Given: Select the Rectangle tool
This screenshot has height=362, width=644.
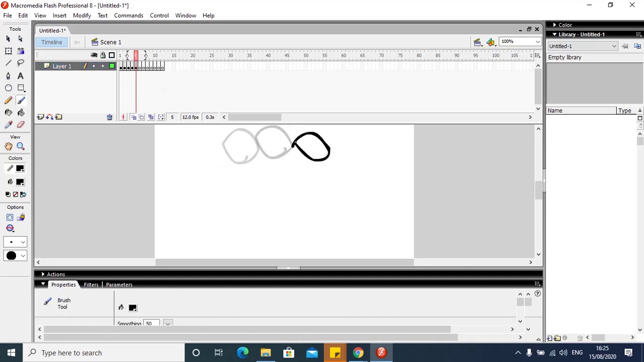Looking at the screenshot, I should coord(21,88).
